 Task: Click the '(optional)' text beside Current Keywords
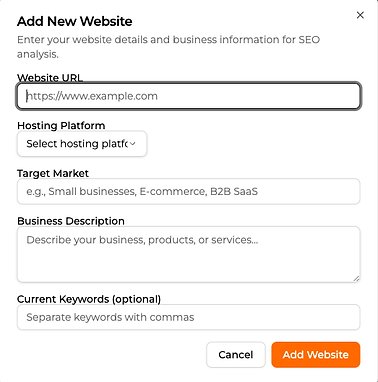pyautogui.click(x=136, y=299)
